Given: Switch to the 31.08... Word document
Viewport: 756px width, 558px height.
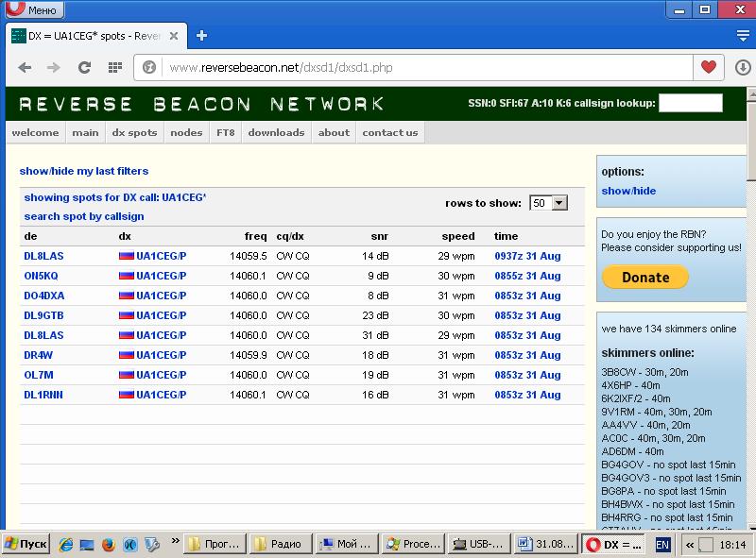Looking at the screenshot, I should (x=545, y=545).
